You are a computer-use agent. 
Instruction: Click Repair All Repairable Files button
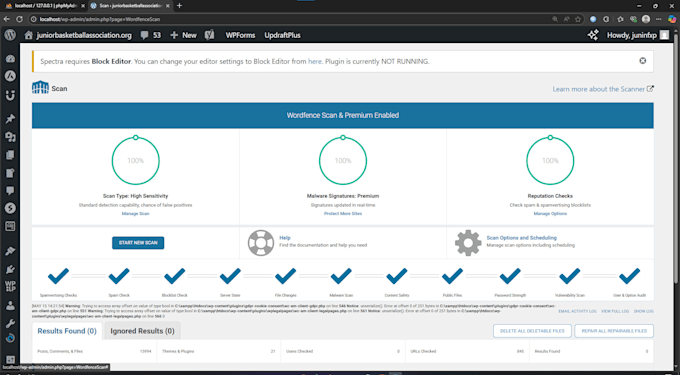(614, 331)
